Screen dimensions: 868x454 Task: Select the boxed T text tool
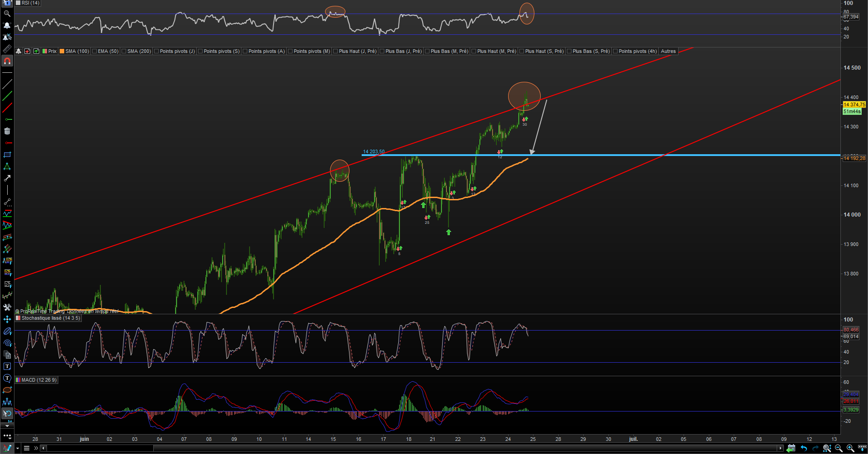click(x=7, y=366)
